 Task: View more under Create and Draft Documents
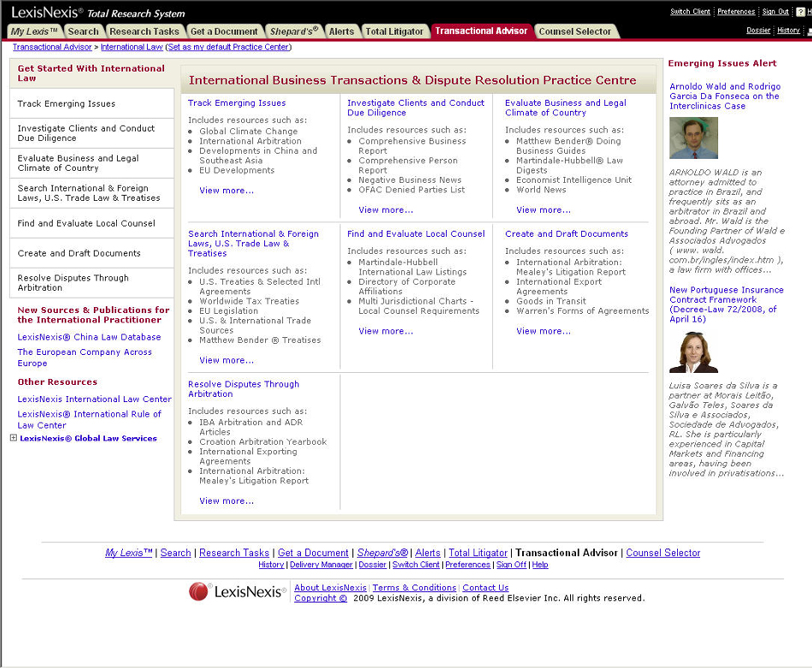(x=544, y=331)
